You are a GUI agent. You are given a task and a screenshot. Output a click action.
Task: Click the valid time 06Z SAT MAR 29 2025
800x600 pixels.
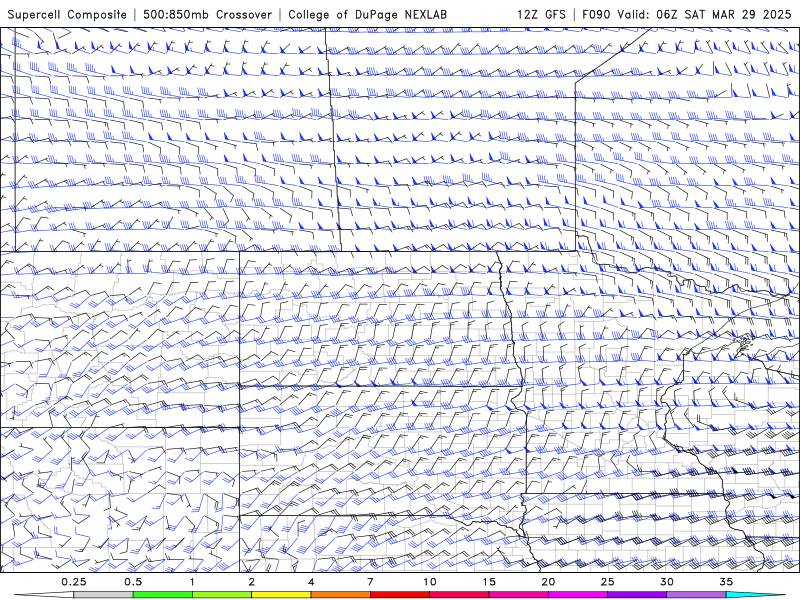tap(724, 14)
